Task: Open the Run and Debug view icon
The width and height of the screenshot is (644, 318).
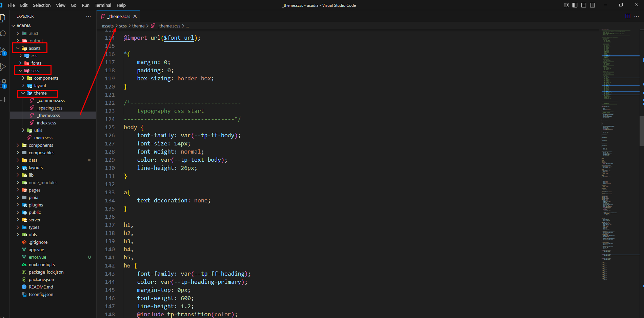Action: click(x=3, y=67)
